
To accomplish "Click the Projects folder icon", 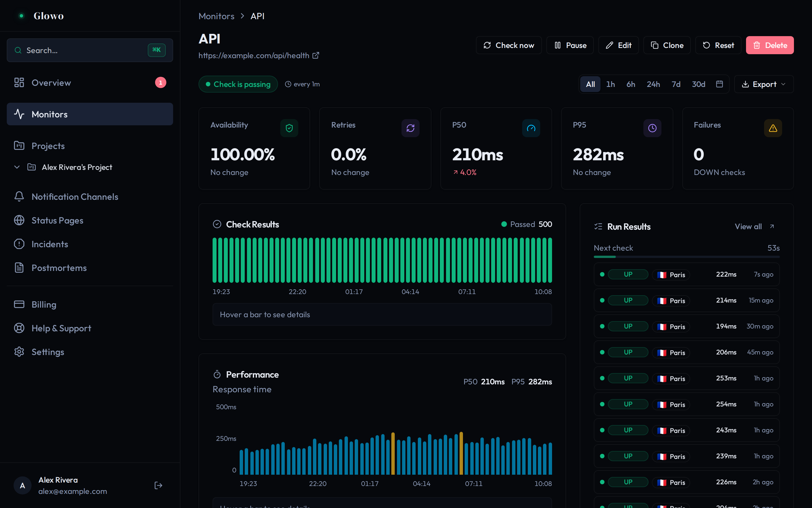I will click(19, 146).
